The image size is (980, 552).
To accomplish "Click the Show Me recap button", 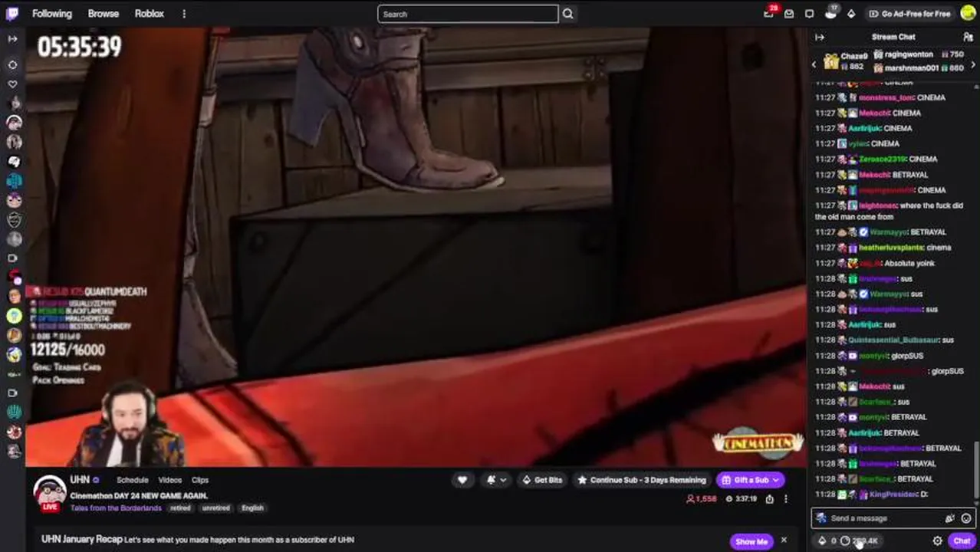I will click(751, 541).
